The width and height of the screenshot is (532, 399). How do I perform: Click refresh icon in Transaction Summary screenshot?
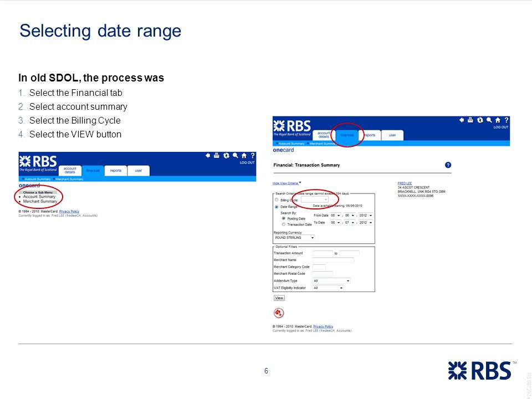(x=480, y=120)
